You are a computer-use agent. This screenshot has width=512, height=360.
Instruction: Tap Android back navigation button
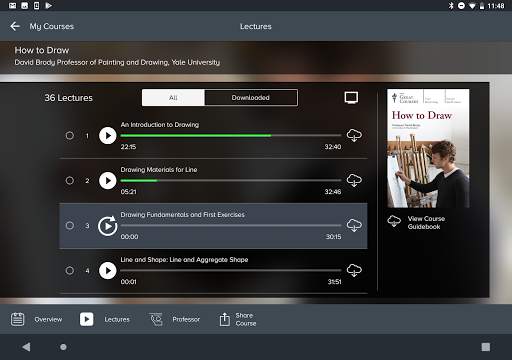point(26,347)
